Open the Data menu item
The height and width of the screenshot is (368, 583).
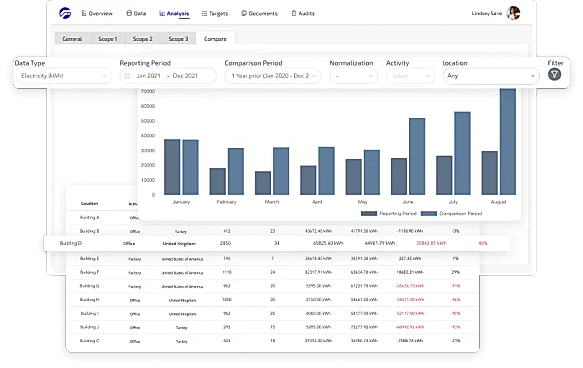136,13
